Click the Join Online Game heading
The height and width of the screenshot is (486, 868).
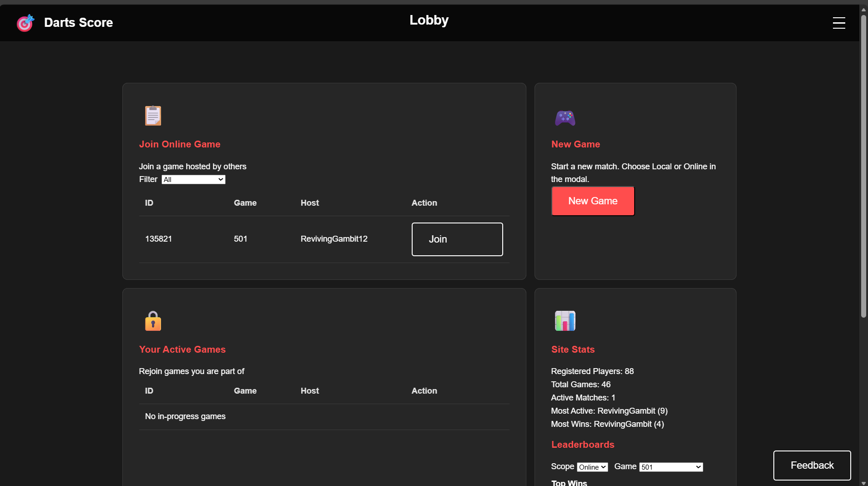(x=180, y=144)
